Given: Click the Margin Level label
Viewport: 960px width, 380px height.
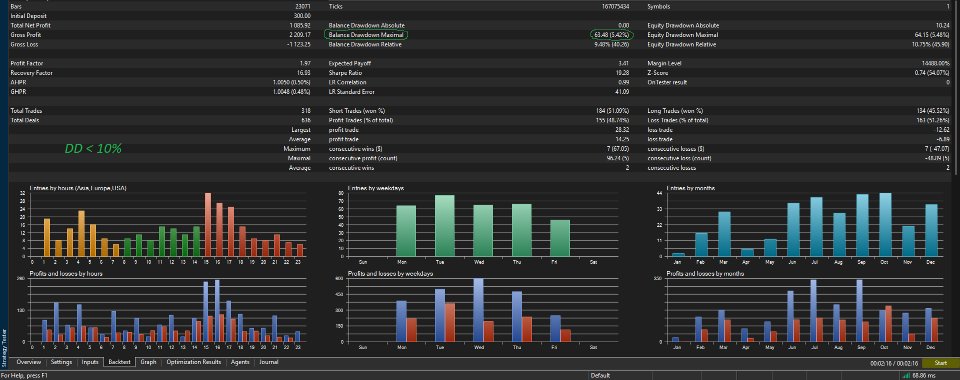Looking at the screenshot, I should tap(664, 64).
